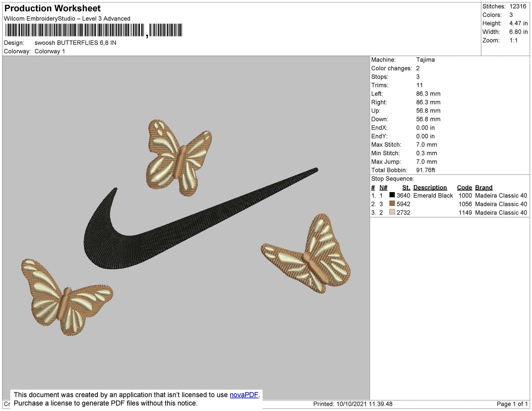Click the Trims value 11
This screenshot has height=411, width=532.
click(x=419, y=85)
